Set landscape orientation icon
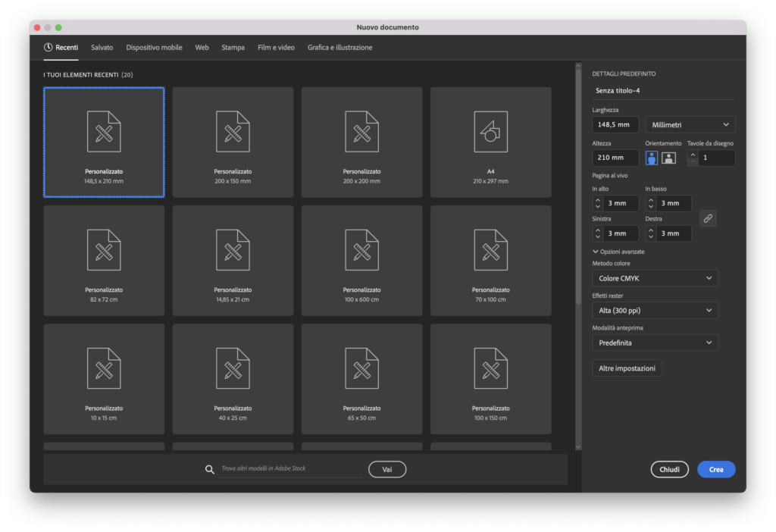This screenshot has height=532, width=776. tap(668, 158)
